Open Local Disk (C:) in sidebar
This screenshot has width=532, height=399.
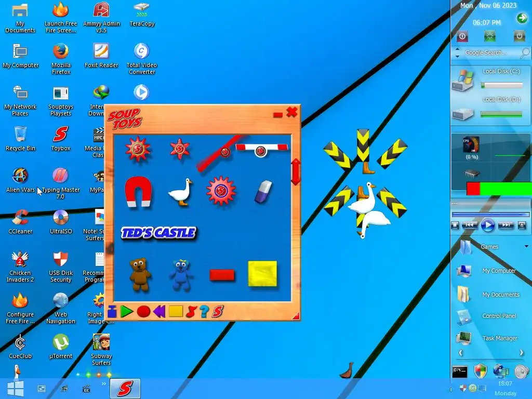[491, 79]
